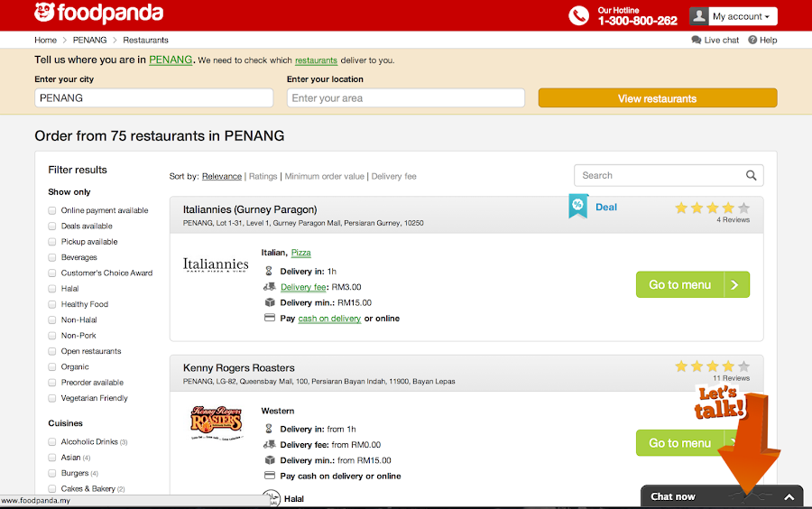Click the 4 Reviews text
812x509 pixels.
pos(734,219)
